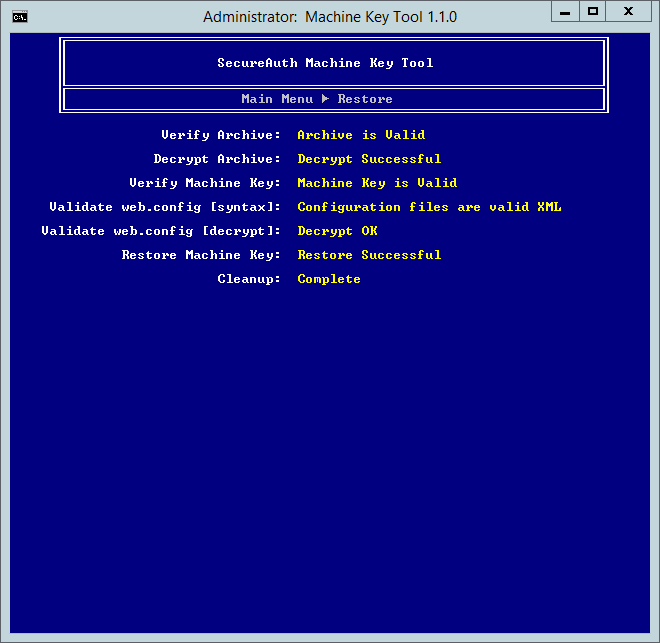Click the Validate web.config [syntax] label
The width and height of the screenshot is (660, 643).
(165, 207)
